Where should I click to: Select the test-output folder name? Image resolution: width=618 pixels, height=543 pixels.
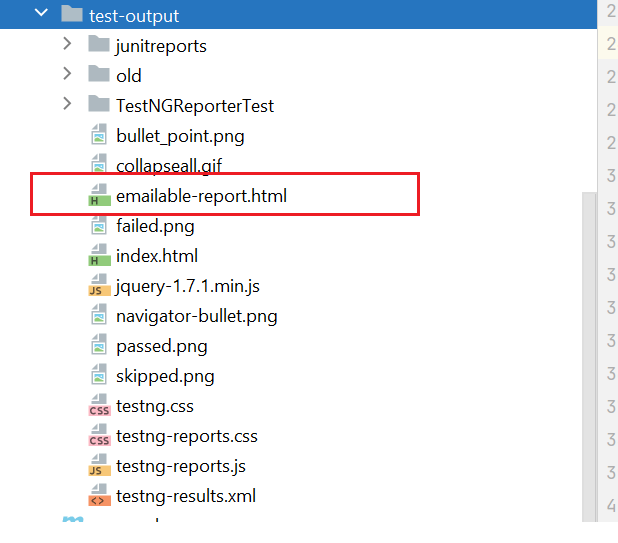pyautogui.click(x=134, y=16)
